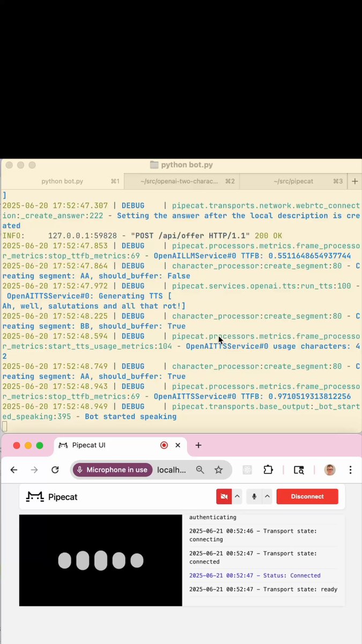Viewport: 362px width, 644px height.
Task: Bookmark this page with the star
Action: coord(218,470)
